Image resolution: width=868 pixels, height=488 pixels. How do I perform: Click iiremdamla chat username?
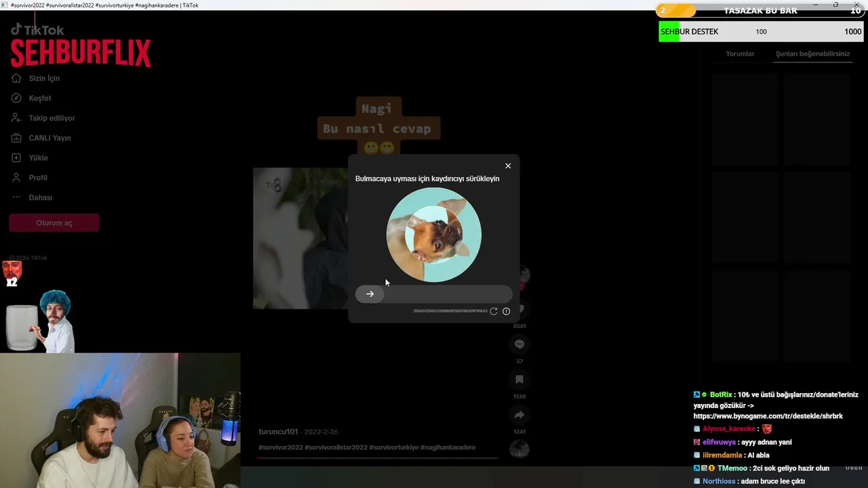722,455
